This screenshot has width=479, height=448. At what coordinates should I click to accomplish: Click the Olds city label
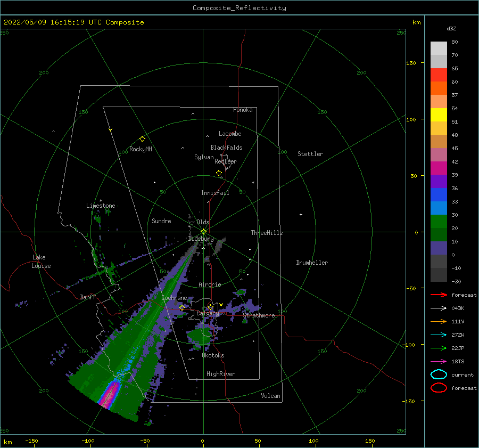click(x=203, y=222)
